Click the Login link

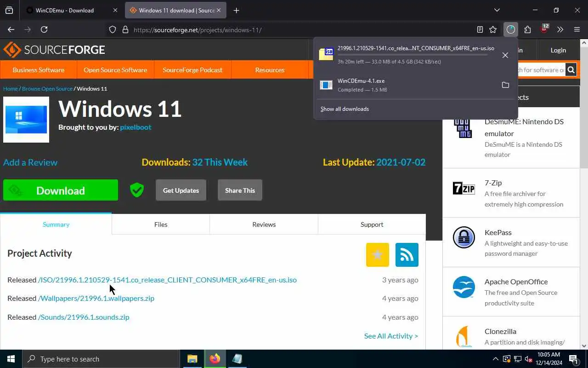[558, 50]
